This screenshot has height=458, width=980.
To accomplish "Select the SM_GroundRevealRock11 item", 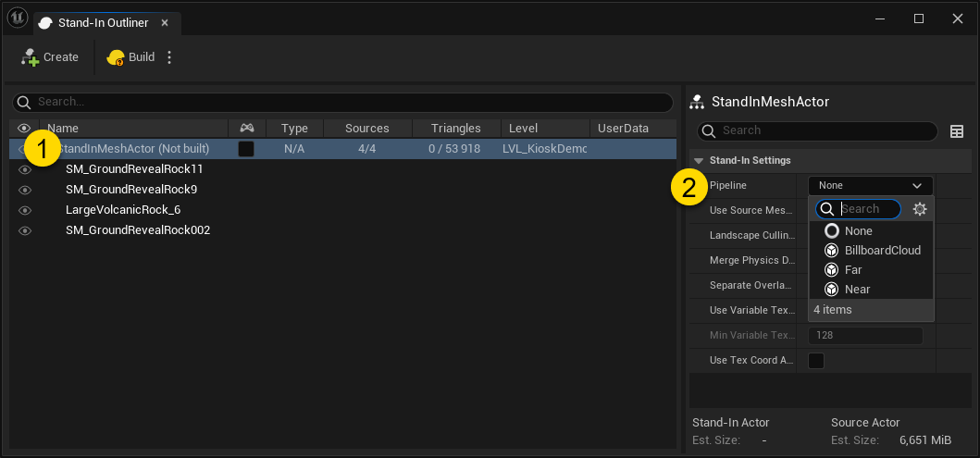I will click(x=134, y=169).
